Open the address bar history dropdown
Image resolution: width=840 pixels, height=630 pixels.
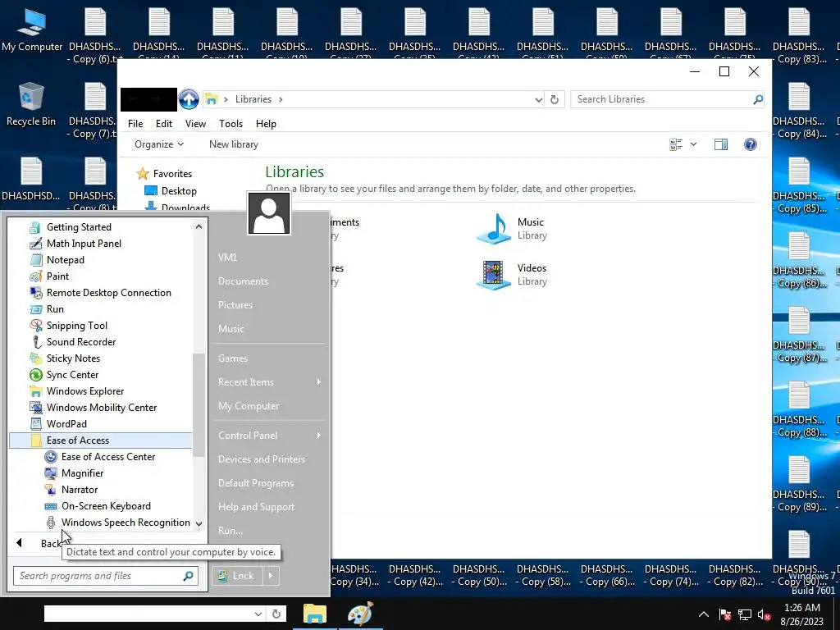tap(538, 99)
